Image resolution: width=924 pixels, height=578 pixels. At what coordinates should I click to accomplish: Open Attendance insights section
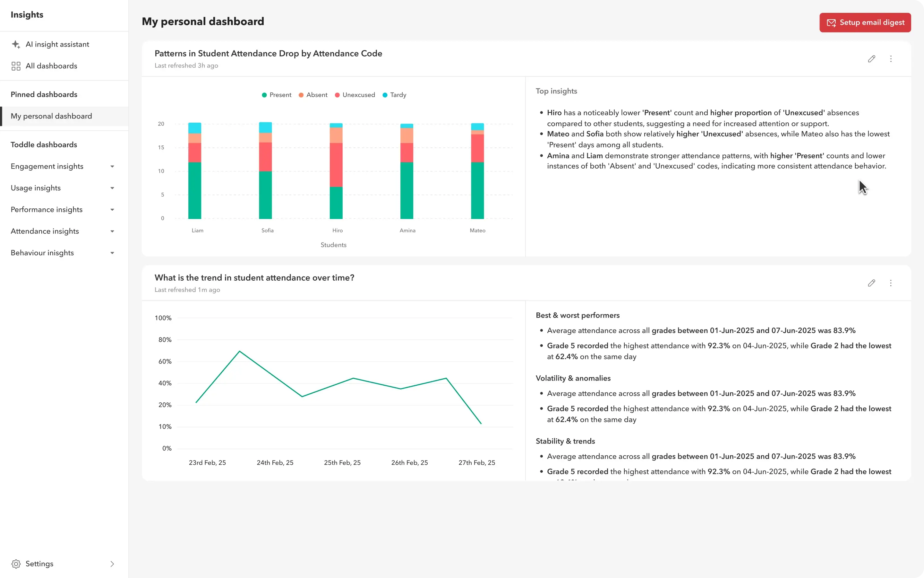pos(64,231)
